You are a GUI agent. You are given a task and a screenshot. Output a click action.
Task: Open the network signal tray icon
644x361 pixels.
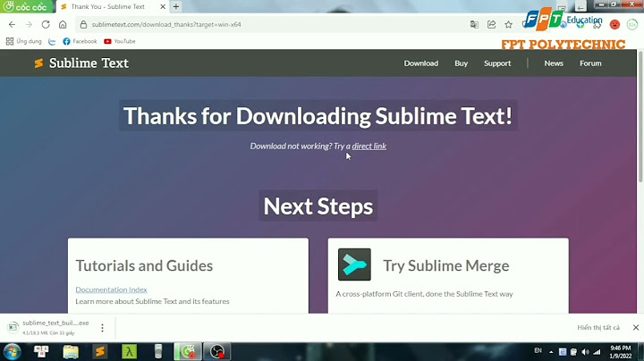[x=597, y=352]
